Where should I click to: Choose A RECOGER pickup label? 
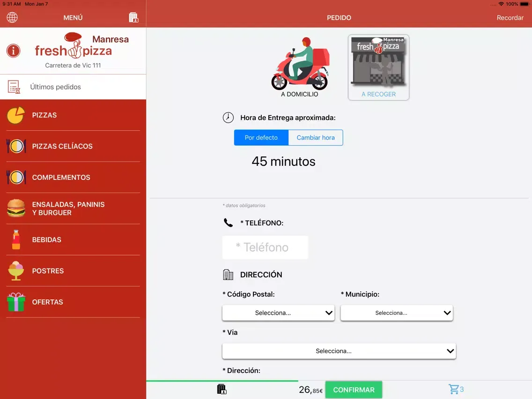coord(379,94)
